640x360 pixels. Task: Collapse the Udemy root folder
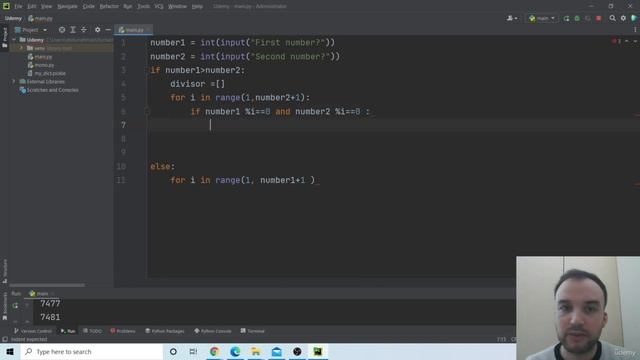(14, 40)
